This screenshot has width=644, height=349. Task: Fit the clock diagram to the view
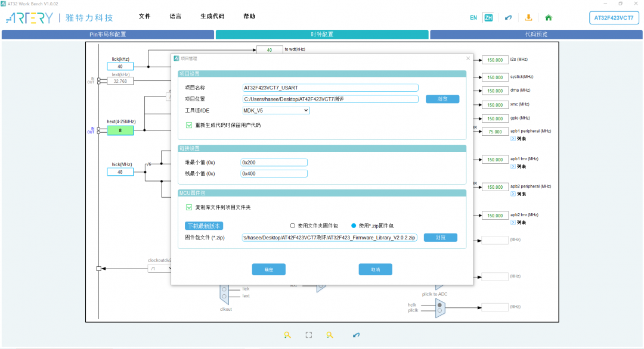pyautogui.click(x=309, y=335)
